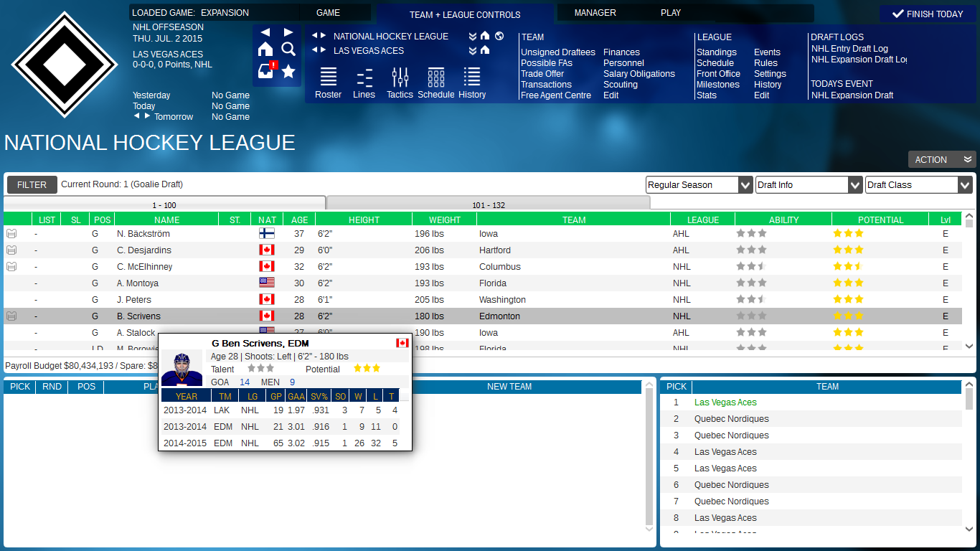
Task: Go back with the left navigation arrow
Action: point(265,32)
